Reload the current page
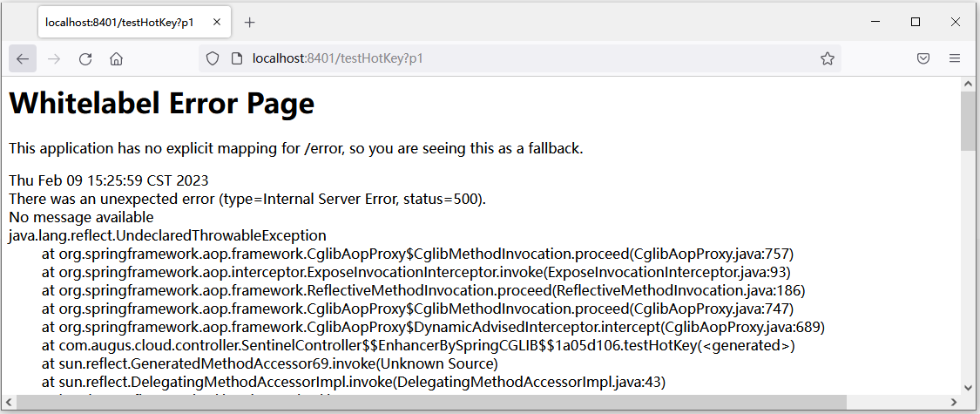 pyautogui.click(x=85, y=58)
